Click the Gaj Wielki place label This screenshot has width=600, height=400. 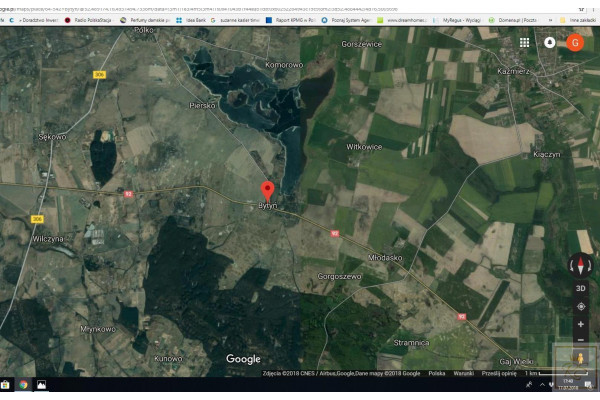pos(516,362)
